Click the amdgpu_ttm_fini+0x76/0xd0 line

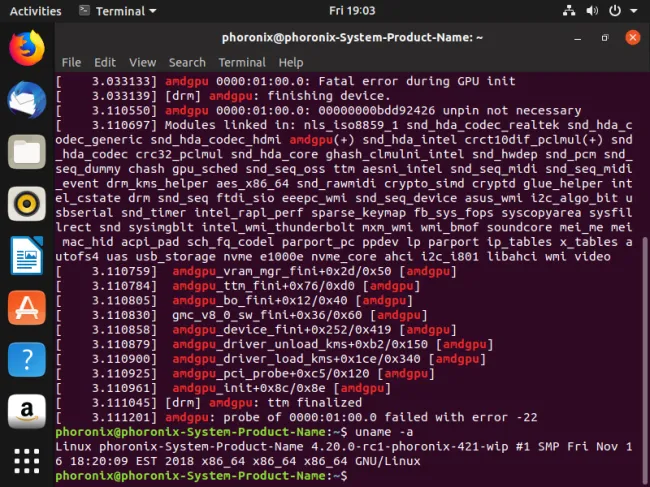[x=238, y=286]
